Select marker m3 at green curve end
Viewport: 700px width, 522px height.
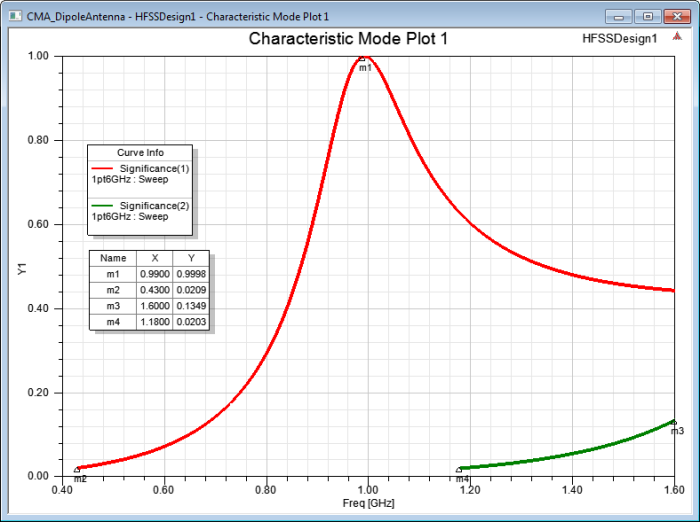tap(674, 422)
